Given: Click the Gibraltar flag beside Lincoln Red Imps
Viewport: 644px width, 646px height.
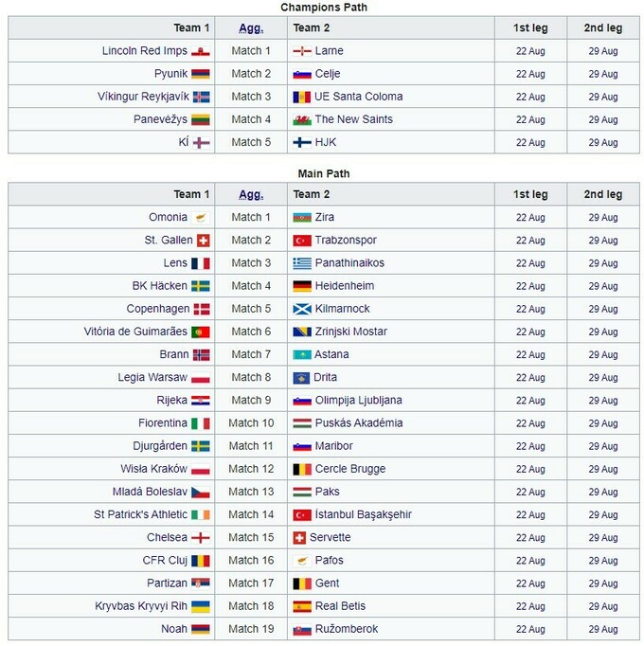Looking at the screenshot, I should tap(200, 51).
